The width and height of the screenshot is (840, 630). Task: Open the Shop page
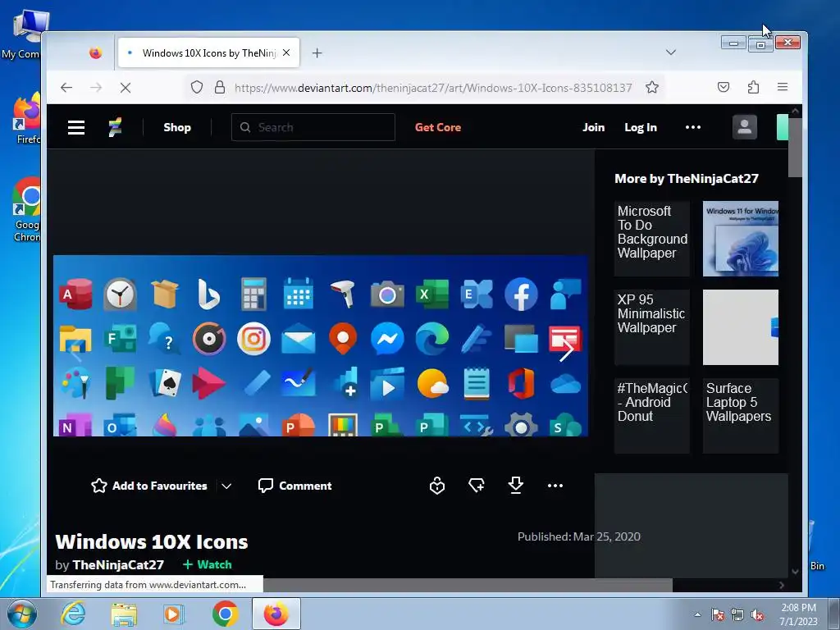pyautogui.click(x=177, y=127)
